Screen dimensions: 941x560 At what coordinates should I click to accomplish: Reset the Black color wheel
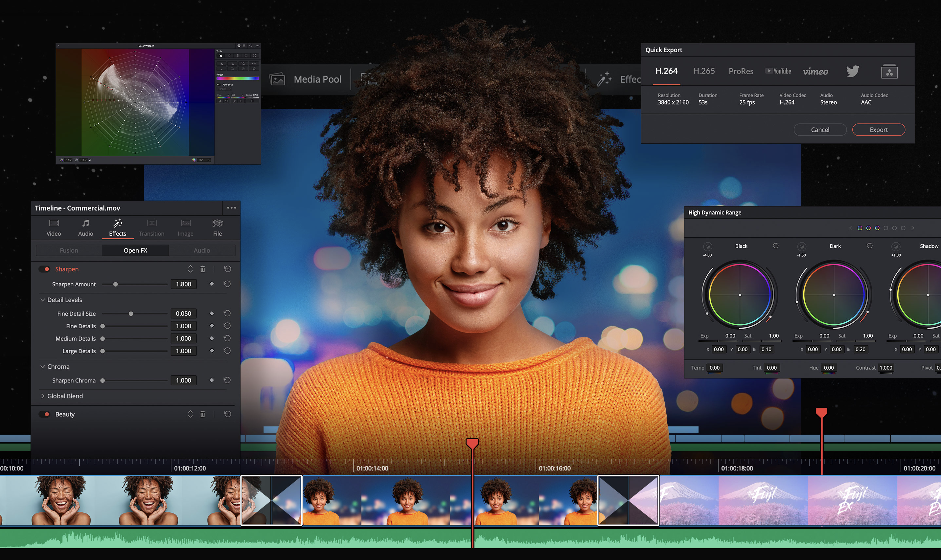point(775,246)
